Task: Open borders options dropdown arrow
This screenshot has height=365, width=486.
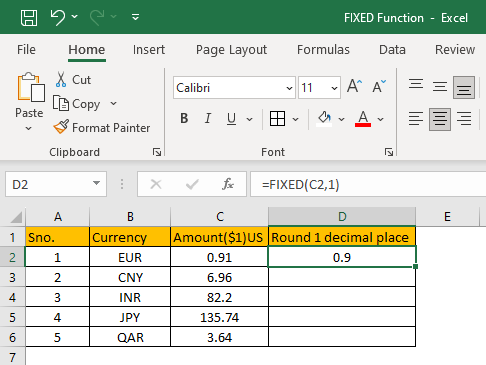Action: [x=295, y=119]
